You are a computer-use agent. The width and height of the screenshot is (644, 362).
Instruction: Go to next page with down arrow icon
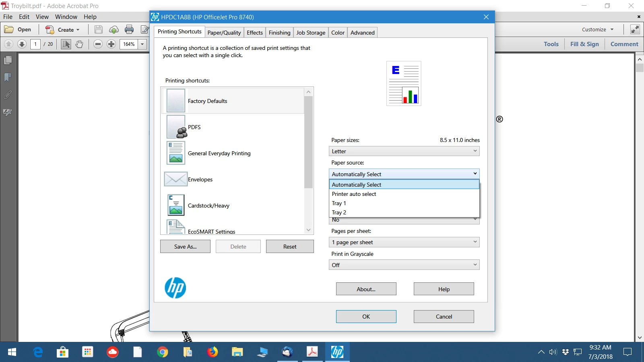click(22, 44)
